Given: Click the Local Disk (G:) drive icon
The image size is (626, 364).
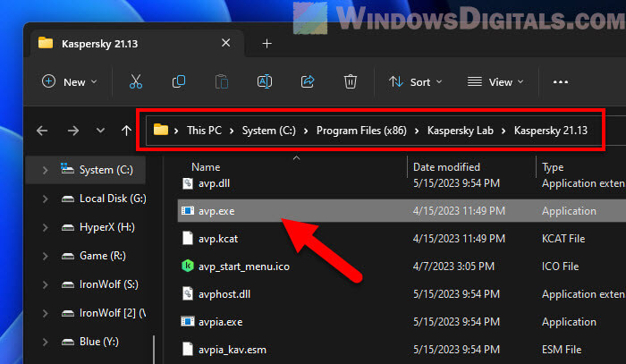Looking at the screenshot, I should (x=68, y=199).
